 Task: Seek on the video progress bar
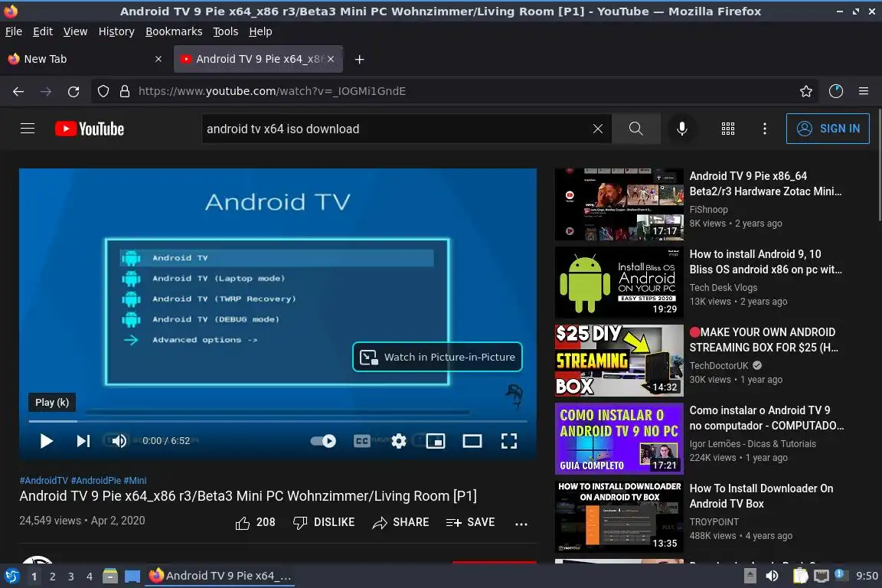pos(278,421)
